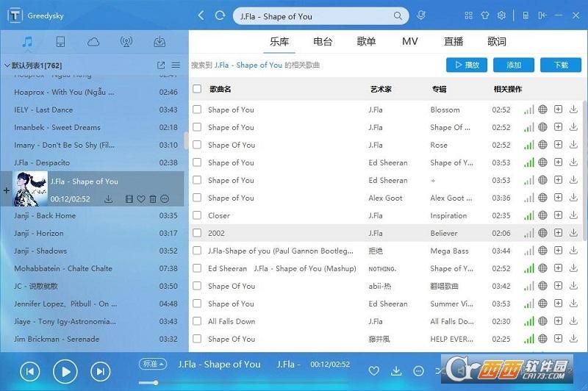This screenshot has width=588, height=391.
Task: Skip to the next track
Action: [x=101, y=371]
